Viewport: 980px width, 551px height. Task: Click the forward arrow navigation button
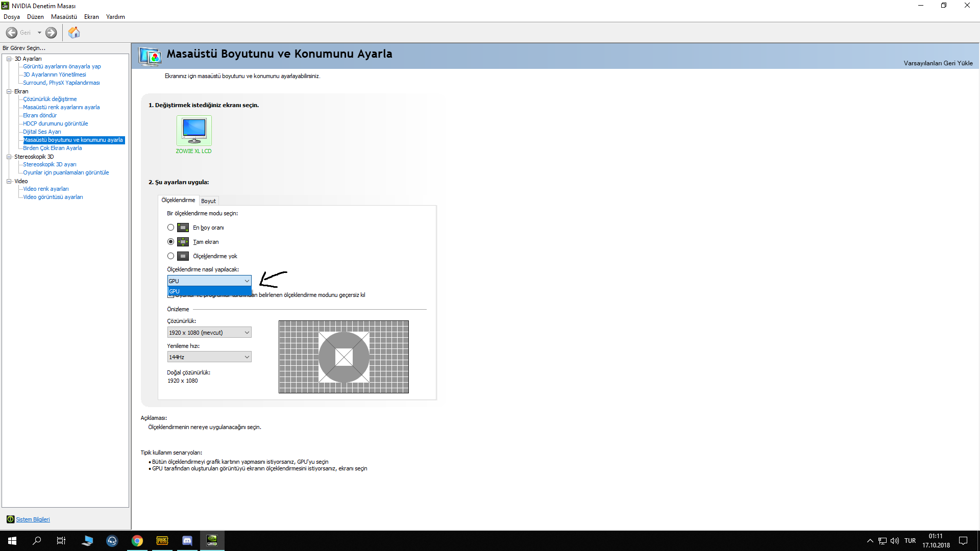point(51,33)
